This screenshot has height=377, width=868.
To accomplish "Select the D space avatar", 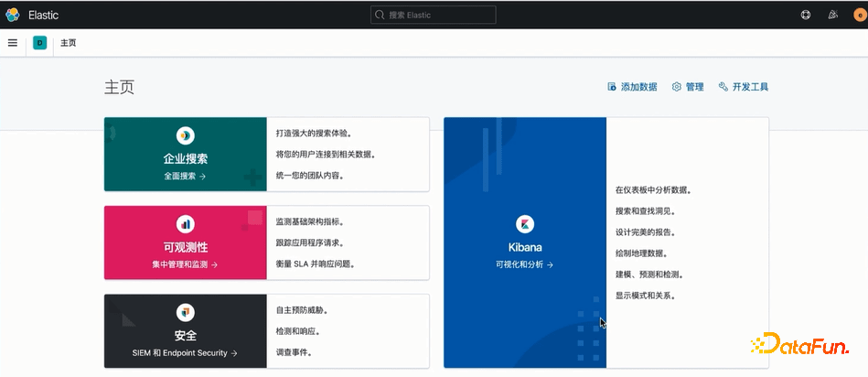I will pos(40,43).
